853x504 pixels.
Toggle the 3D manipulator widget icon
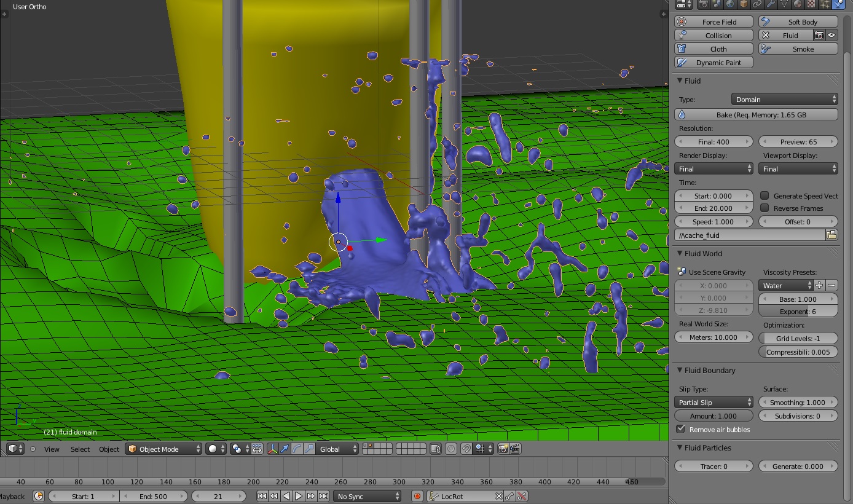click(272, 449)
